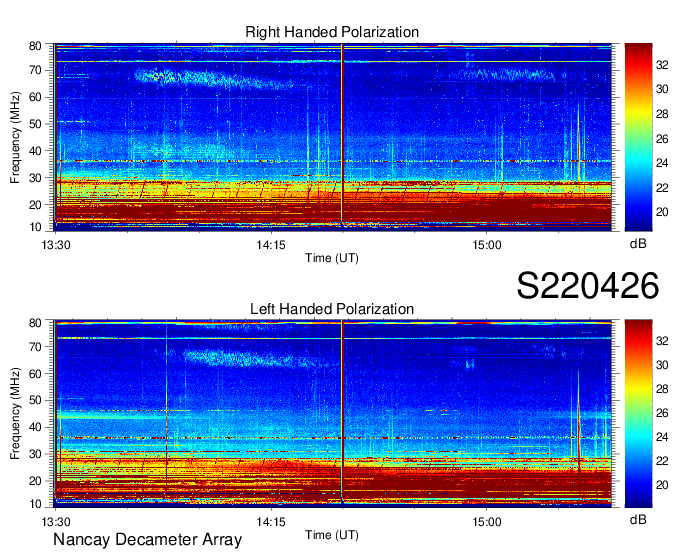Click the 50 MHz tick label on the top plot
680x552 pixels.
point(36,124)
